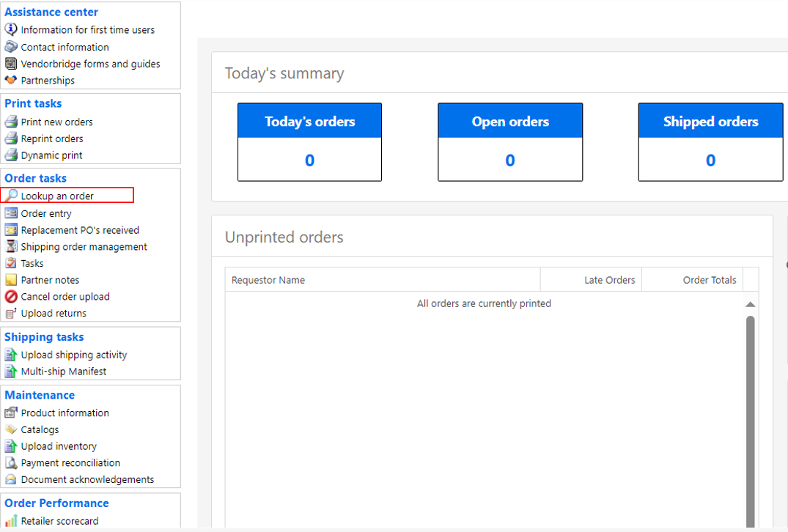Open the Catalogs link
The image size is (788, 532).
point(40,429)
